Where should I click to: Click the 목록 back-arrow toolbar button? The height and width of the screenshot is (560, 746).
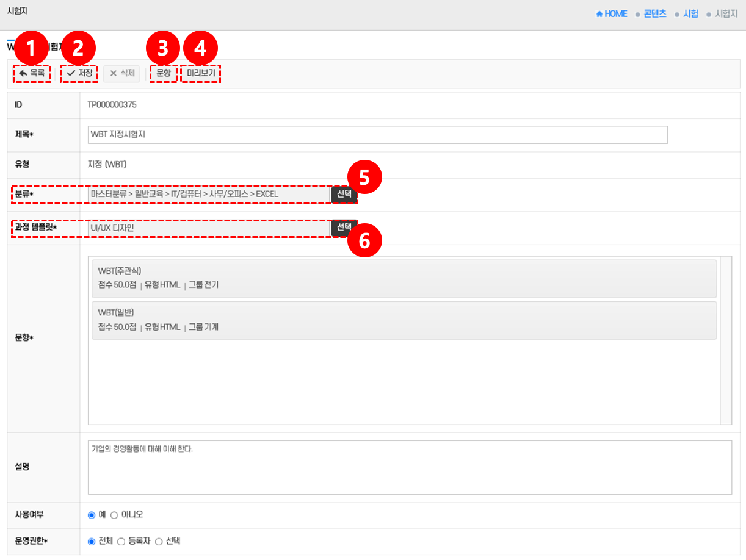tap(32, 73)
